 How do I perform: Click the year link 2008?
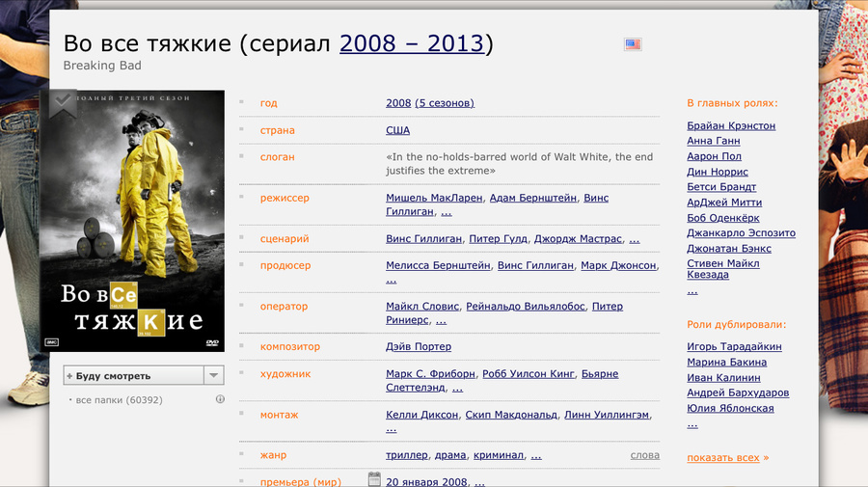(398, 103)
